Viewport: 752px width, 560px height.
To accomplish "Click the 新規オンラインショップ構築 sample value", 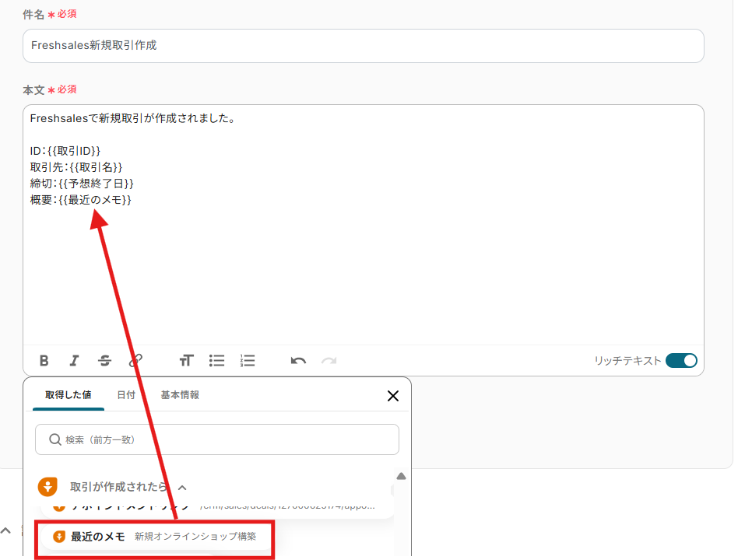I will click(195, 537).
